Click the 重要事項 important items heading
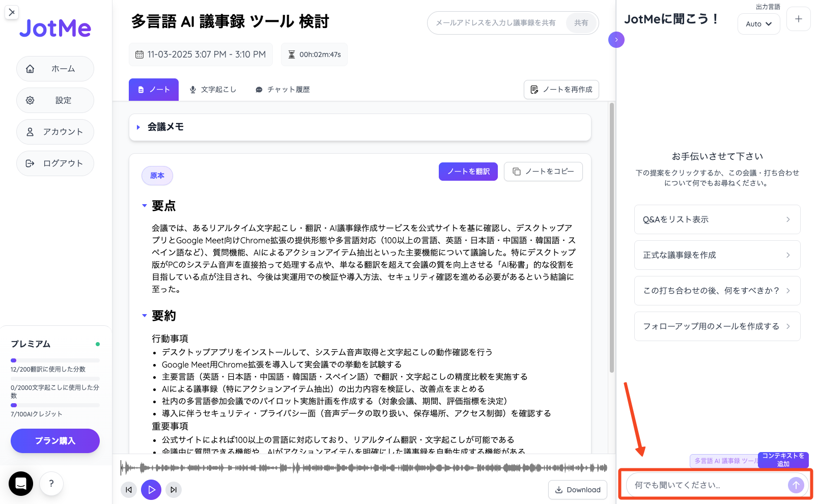This screenshot has height=504, width=818. pyautogui.click(x=170, y=426)
